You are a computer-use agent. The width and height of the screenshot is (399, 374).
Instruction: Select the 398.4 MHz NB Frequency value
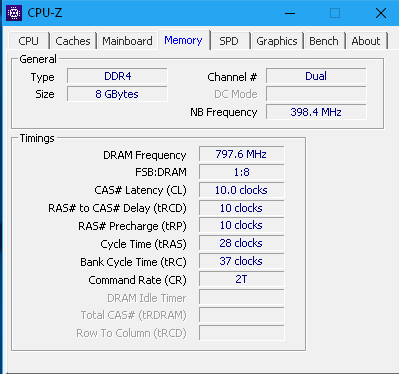click(x=316, y=112)
